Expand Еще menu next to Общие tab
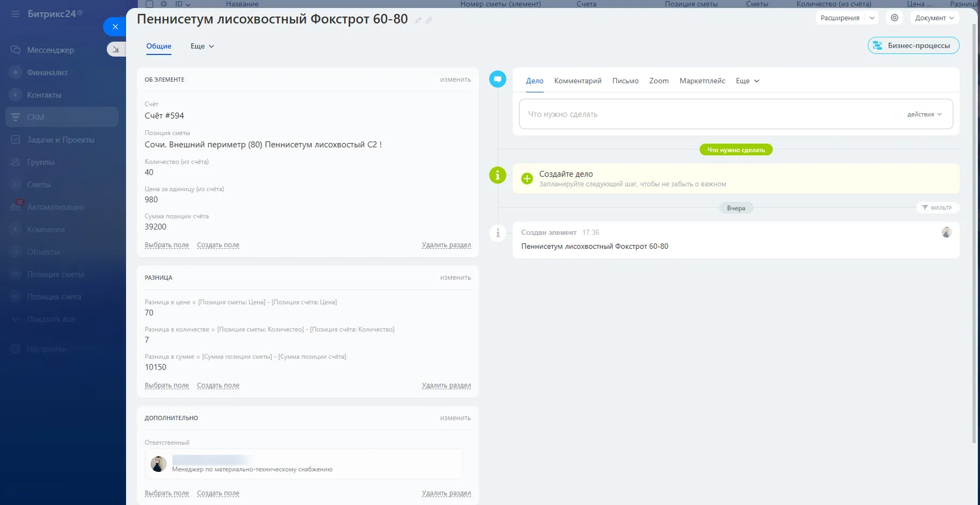Screen dimensions: 980x505 coord(202,46)
